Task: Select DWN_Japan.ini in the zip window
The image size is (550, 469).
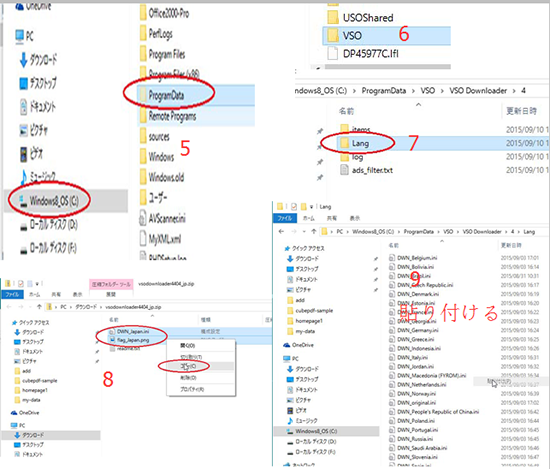Action: [x=133, y=331]
